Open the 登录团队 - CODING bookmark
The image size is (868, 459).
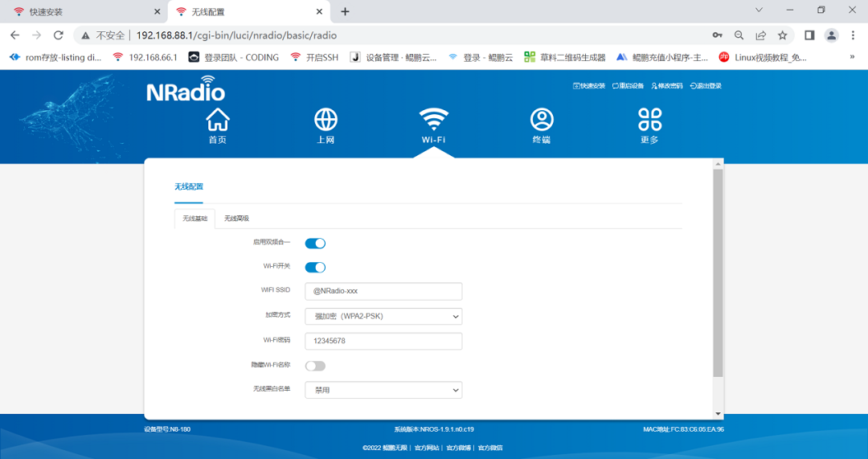pos(234,57)
